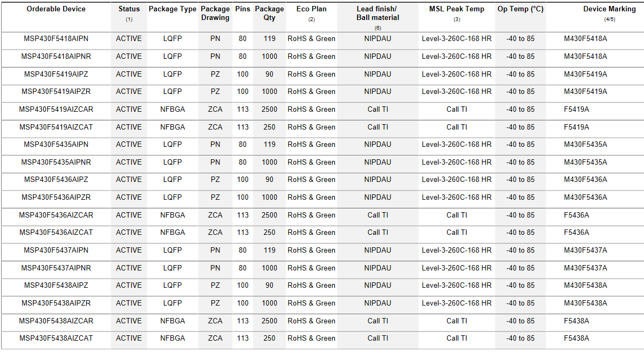
Task: Click the MSL Peak Temp header
Action: (457, 9)
